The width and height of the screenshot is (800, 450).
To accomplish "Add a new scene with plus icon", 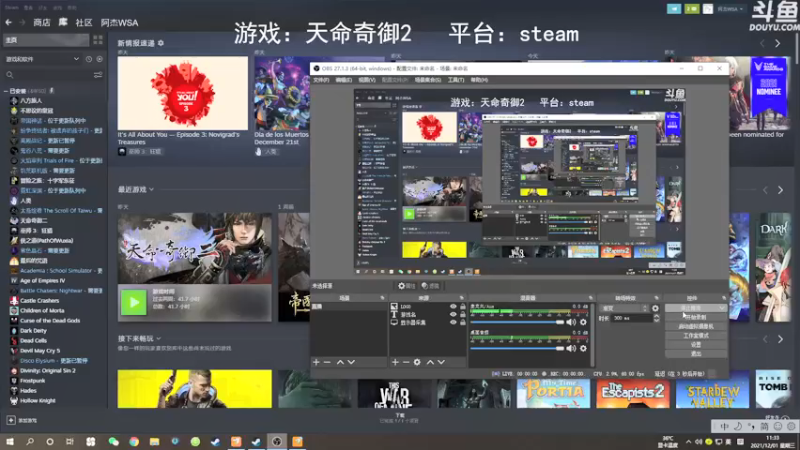I will pos(316,362).
